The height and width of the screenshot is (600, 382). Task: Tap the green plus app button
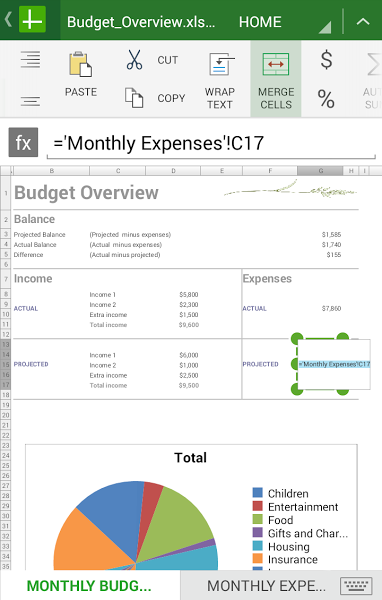(x=32, y=20)
